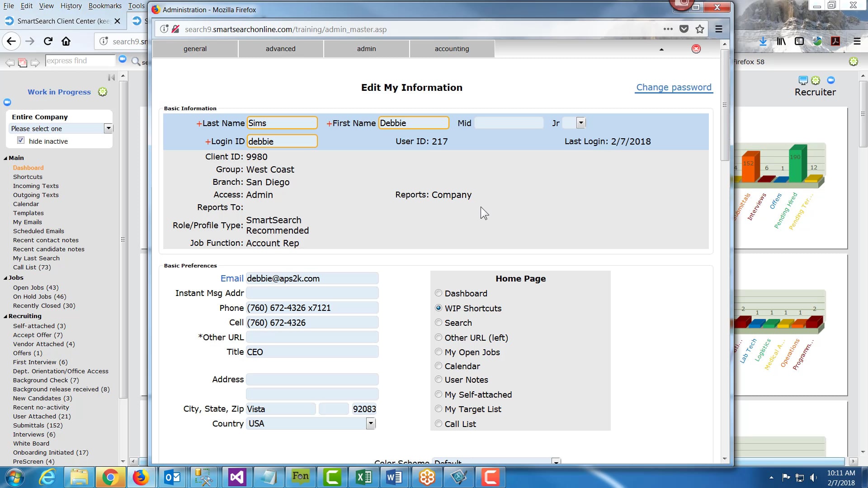
Task: Open the Country dropdown
Action: (371, 423)
